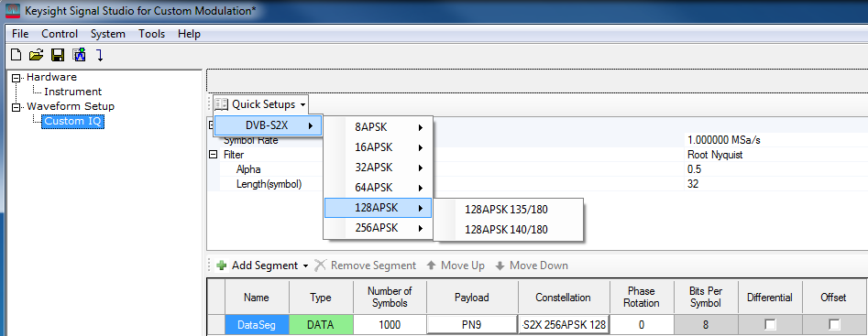Click the Phase Rotation column header
Viewport: 868px width, 336px height.
tap(642, 298)
